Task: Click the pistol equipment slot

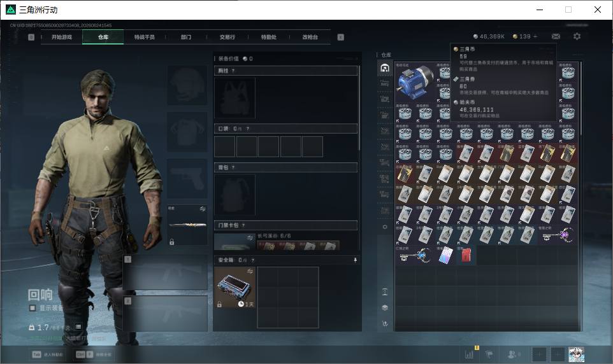Action: 187,178
